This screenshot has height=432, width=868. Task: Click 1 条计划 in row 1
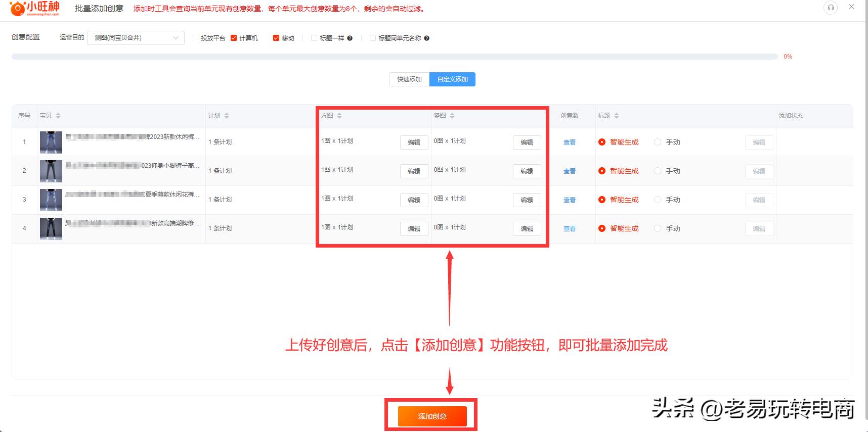tap(220, 142)
